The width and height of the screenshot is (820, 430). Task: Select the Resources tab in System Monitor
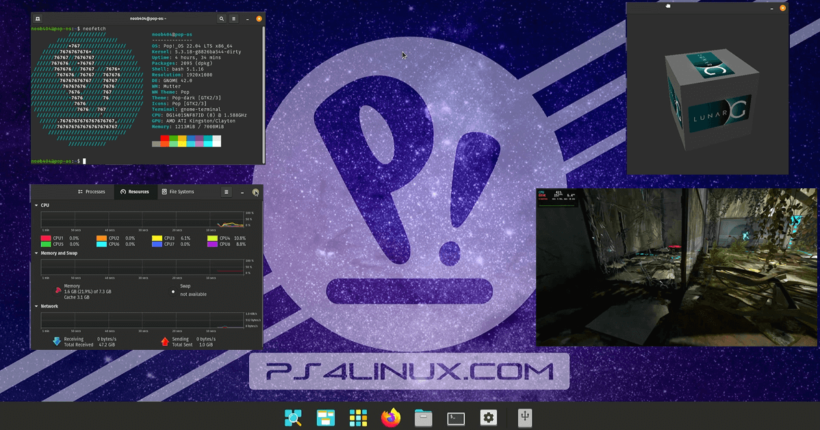(134, 192)
